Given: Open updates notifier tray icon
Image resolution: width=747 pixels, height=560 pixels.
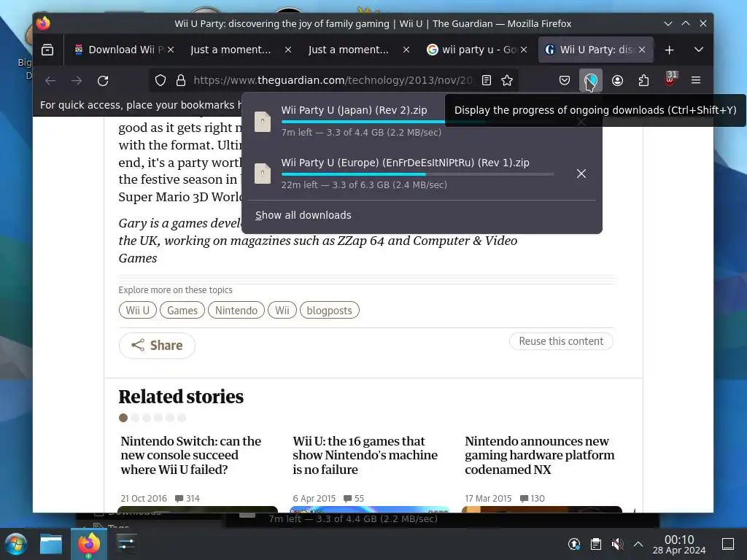Looking at the screenshot, I should pos(574,544).
